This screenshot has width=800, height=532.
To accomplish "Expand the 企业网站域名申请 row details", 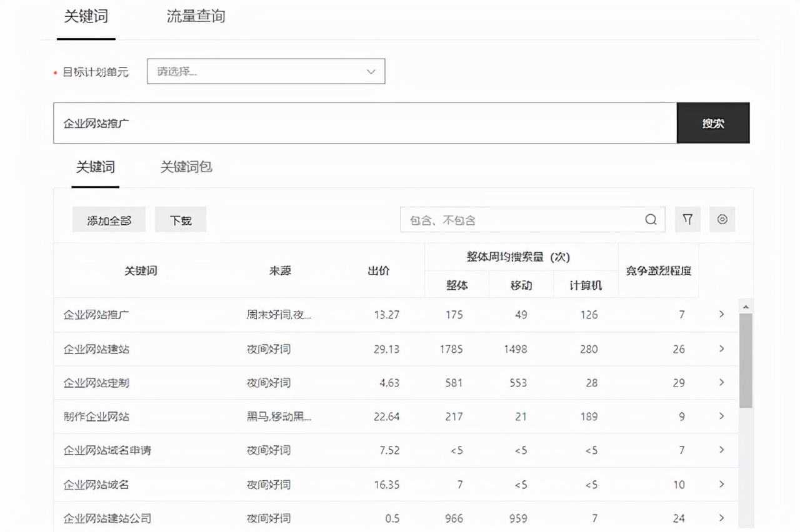I will pos(721,450).
